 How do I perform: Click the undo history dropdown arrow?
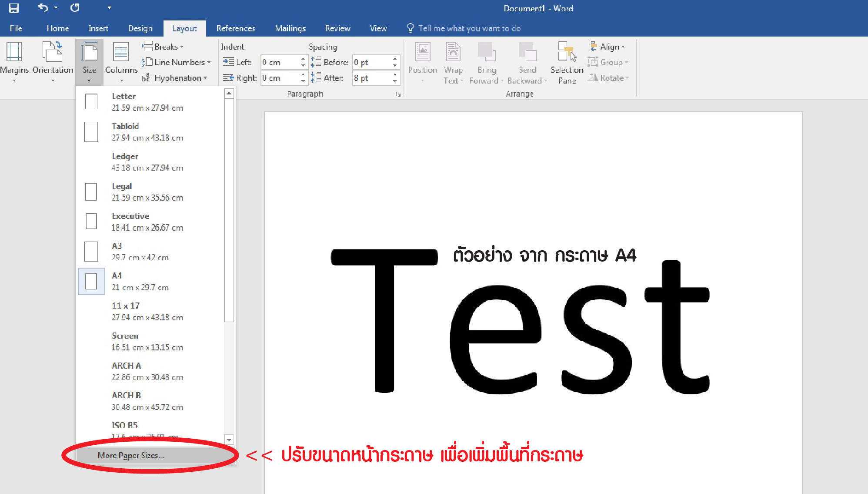point(56,7)
